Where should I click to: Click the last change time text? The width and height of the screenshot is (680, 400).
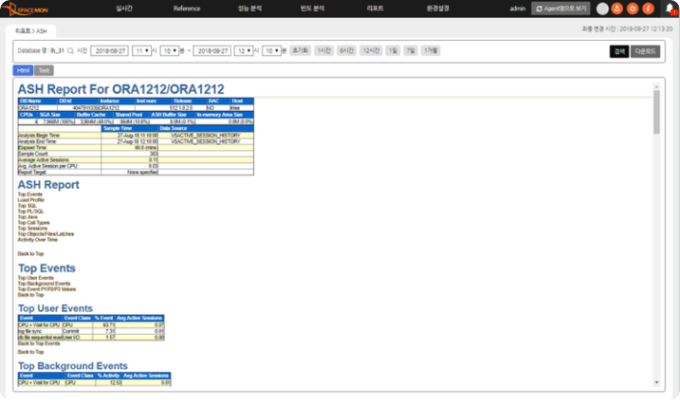(627, 29)
